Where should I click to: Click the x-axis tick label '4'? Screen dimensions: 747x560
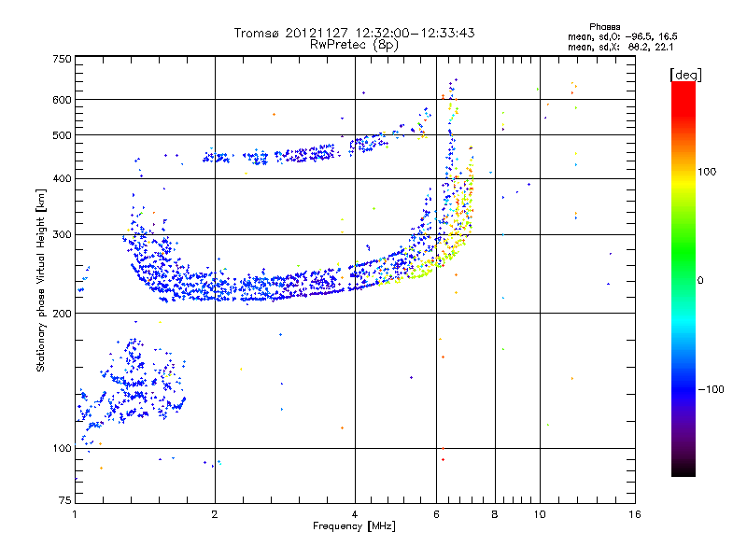355,514
